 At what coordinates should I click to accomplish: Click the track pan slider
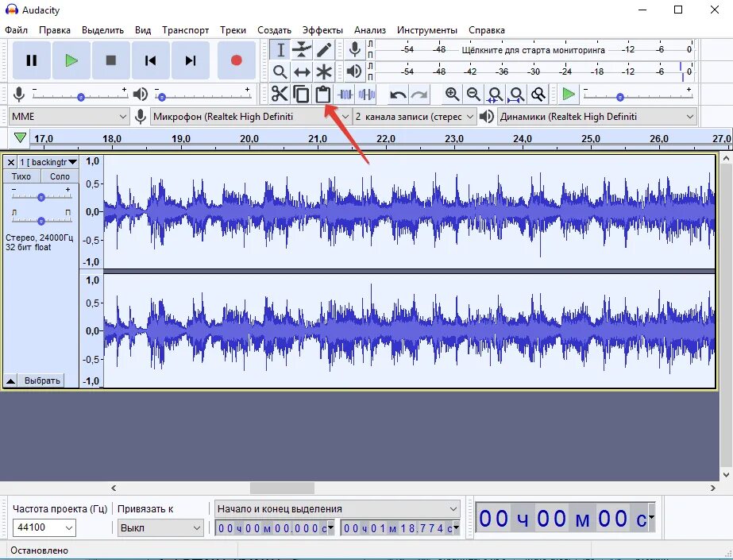[41, 220]
